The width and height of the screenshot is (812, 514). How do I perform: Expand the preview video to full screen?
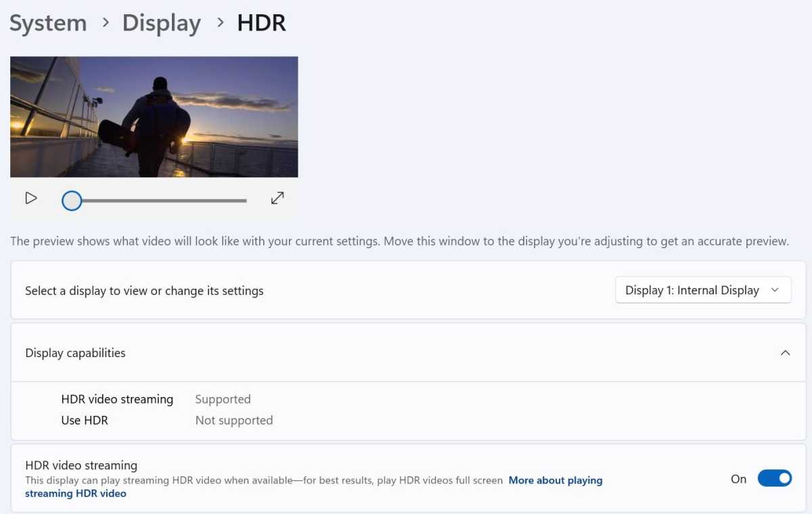(x=277, y=198)
